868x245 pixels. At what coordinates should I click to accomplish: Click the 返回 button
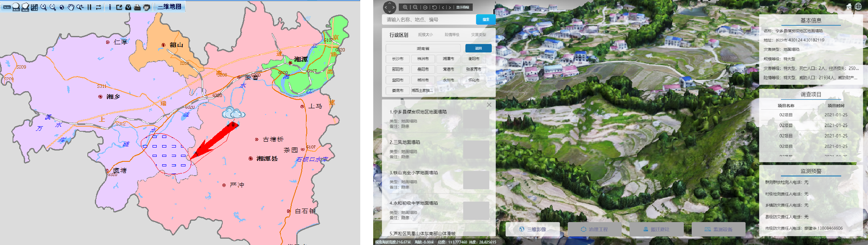point(478,48)
